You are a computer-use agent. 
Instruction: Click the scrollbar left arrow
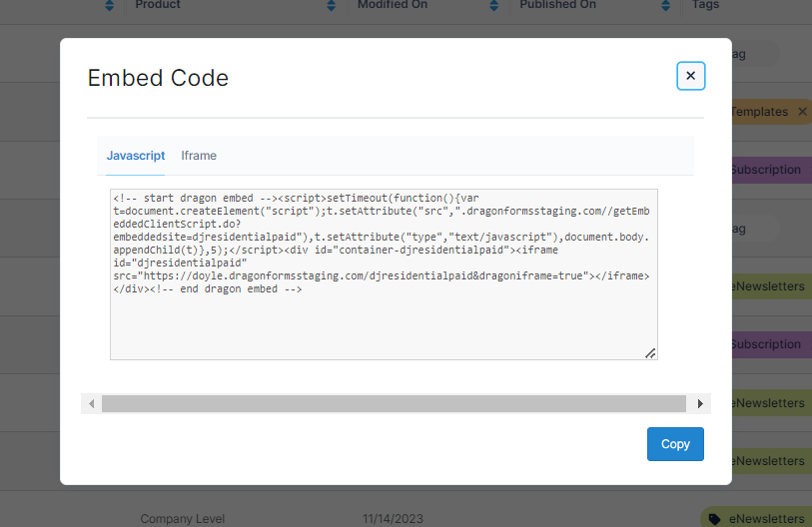pyautogui.click(x=92, y=403)
